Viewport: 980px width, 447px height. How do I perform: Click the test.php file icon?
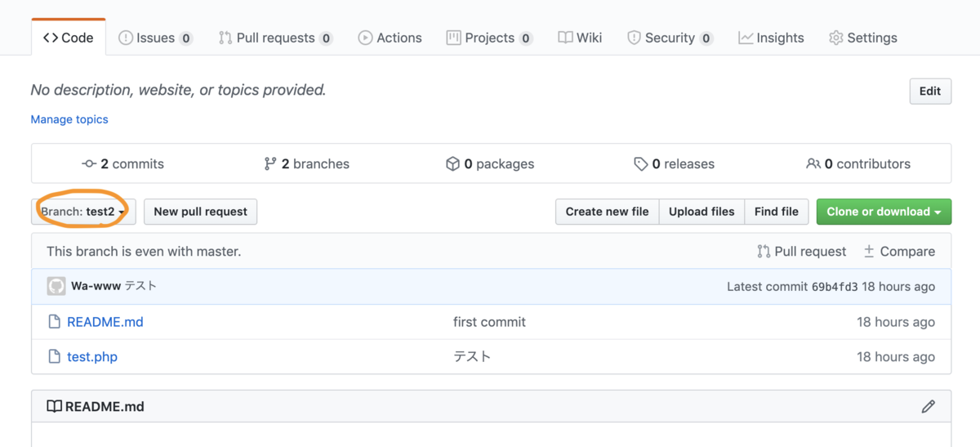pyautogui.click(x=54, y=356)
